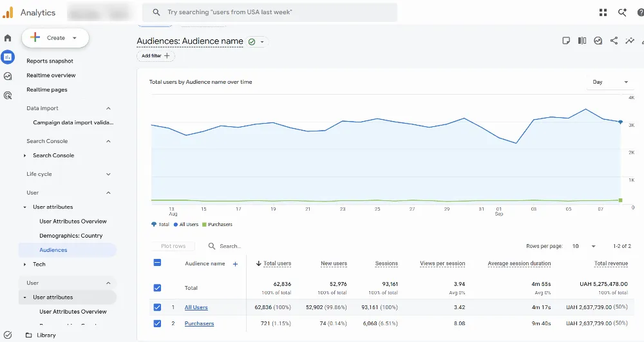Collapse the Search Console section chevron
Screen dimensions: 644x342
pos(108,141)
